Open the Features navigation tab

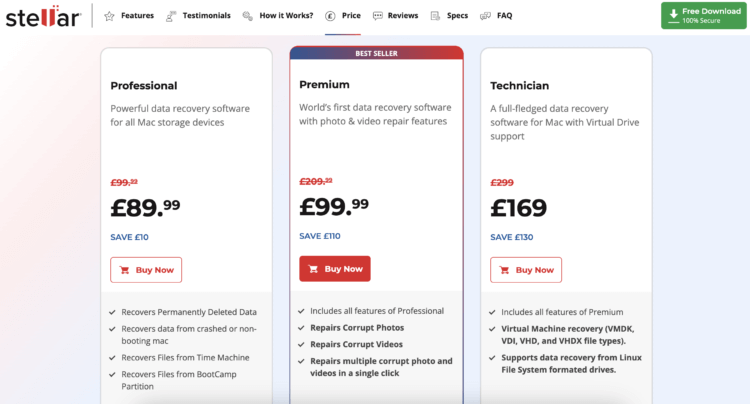[137, 16]
